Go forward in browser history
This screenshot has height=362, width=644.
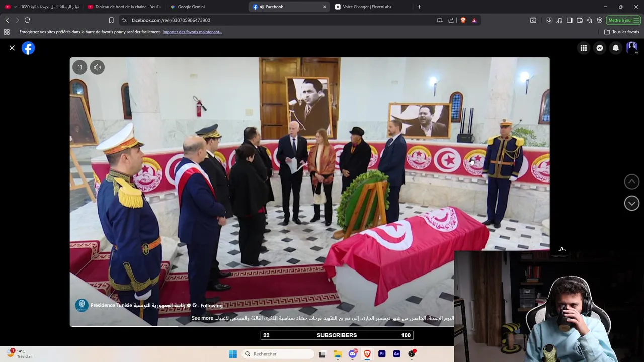click(x=17, y=20)
